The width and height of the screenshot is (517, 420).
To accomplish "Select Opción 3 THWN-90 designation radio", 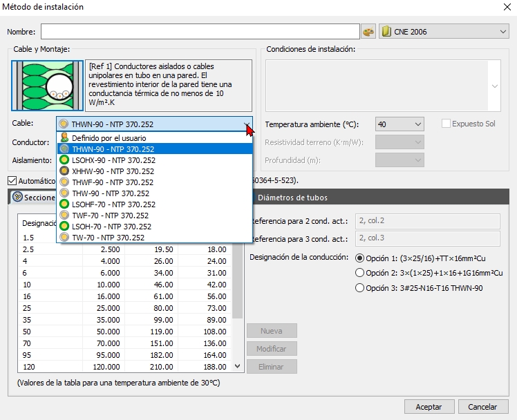I will pos(359,288).
